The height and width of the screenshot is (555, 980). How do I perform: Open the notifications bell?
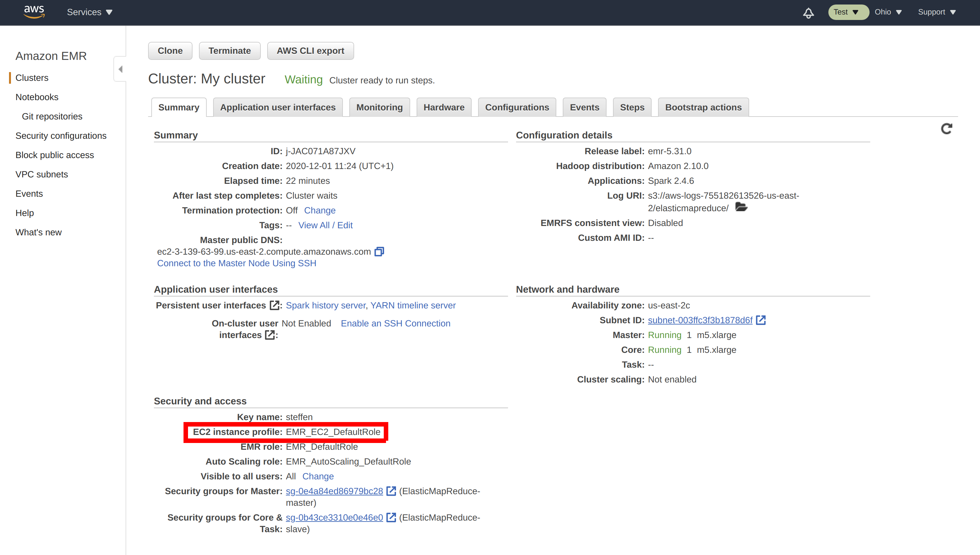pyautogui.click(x=808, y=13)
